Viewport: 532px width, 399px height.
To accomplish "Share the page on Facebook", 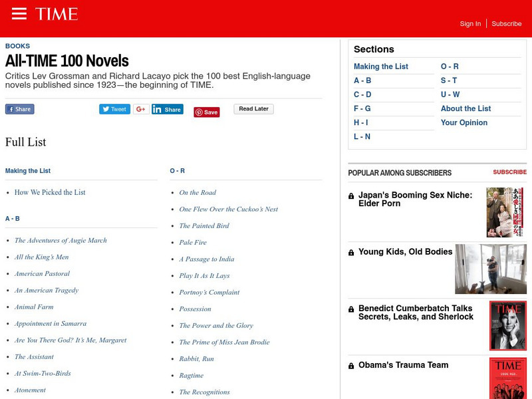I will pyautogui.click(x=20, y=109).
